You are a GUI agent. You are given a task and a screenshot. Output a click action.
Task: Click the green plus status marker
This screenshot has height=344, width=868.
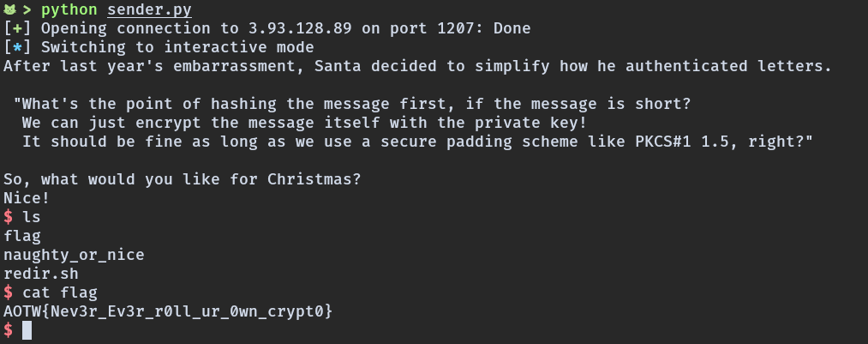tap(17, 28)
